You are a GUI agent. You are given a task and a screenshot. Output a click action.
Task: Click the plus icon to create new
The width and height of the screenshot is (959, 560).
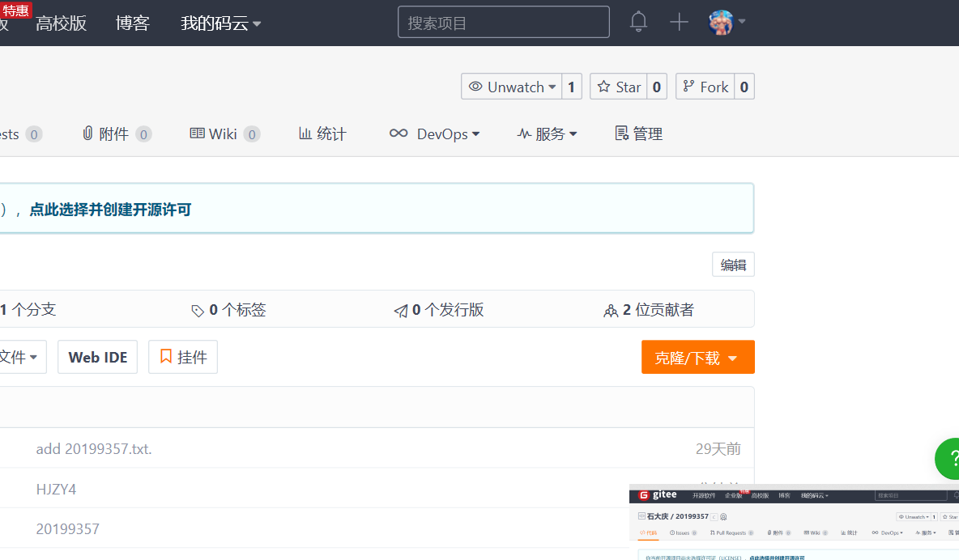(679, 22)
